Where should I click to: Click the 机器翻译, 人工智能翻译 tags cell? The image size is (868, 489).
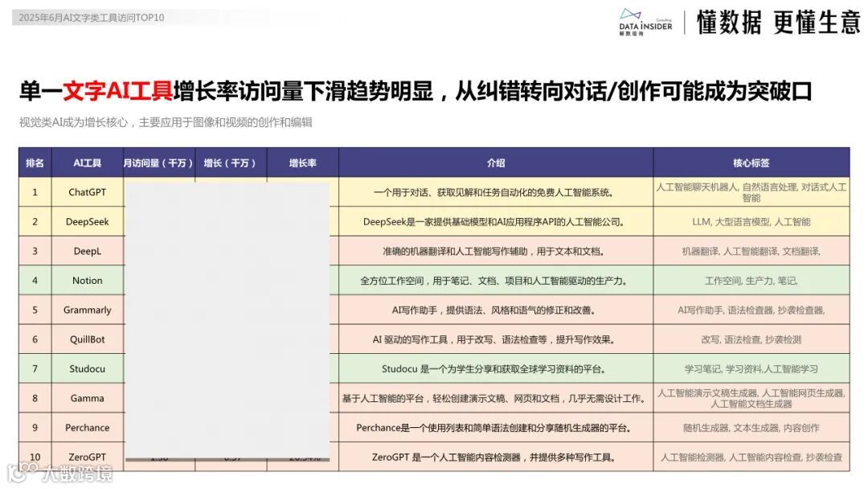pos(751,251)
